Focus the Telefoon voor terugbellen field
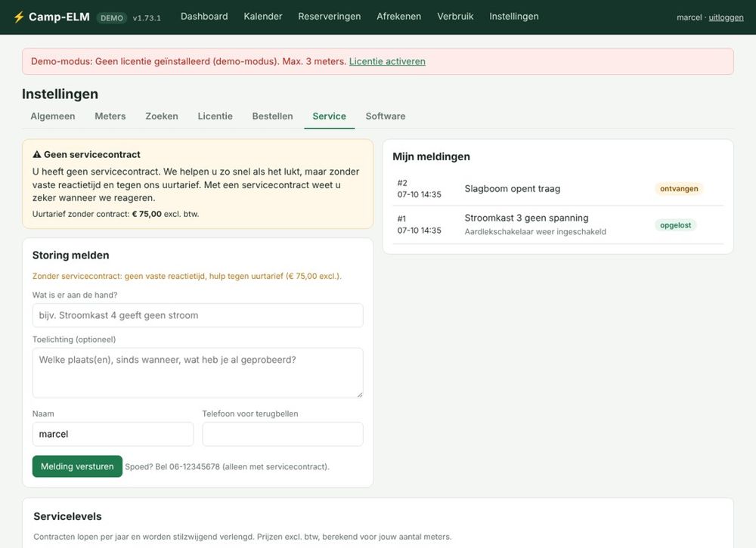This screenshot has height=548, width=756. pos(283,434)
